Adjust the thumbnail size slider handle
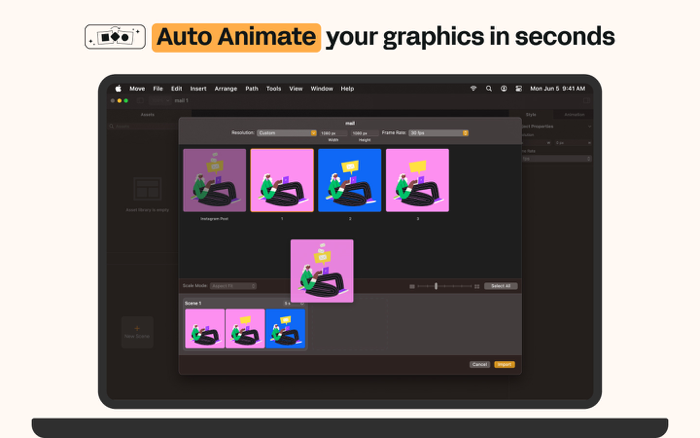The image size is (700, 438). point(436,286)
